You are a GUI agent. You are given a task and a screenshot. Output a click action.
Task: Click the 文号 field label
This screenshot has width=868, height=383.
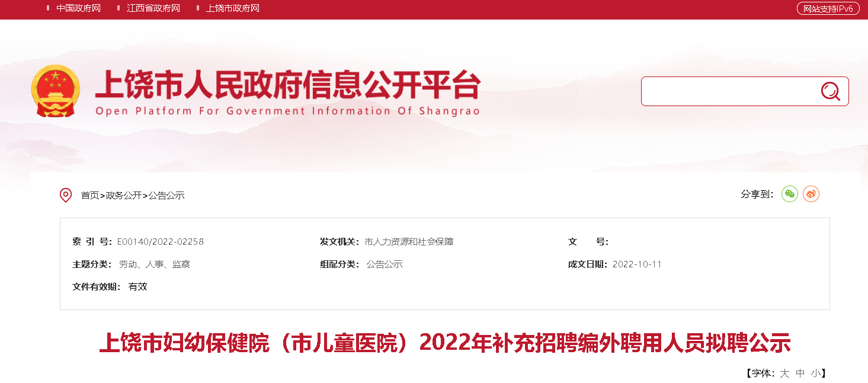coord(588,242)
